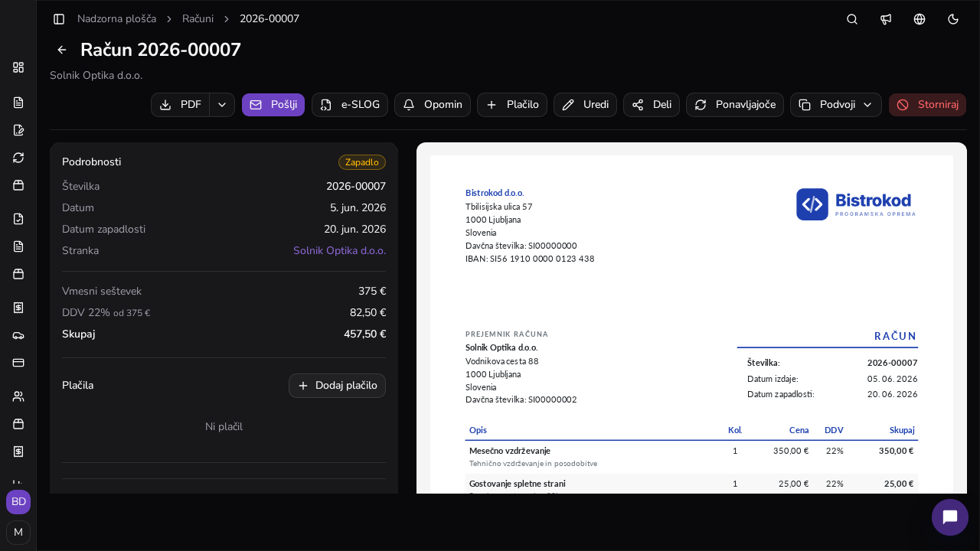Open language globe icon
Viewport: 980px width, 551px height.
click(x=920, y=19)
